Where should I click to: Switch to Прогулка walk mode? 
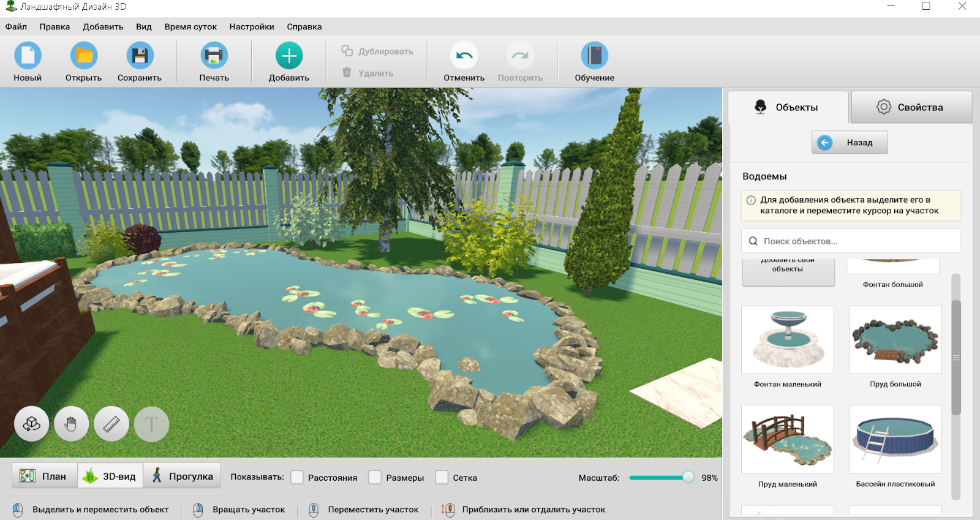click(x=182, y=476)
